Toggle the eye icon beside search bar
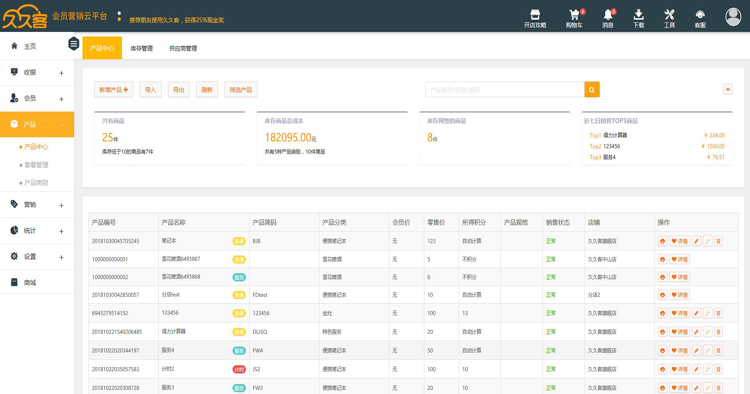 pyautogui.click(x=728, y=89)
